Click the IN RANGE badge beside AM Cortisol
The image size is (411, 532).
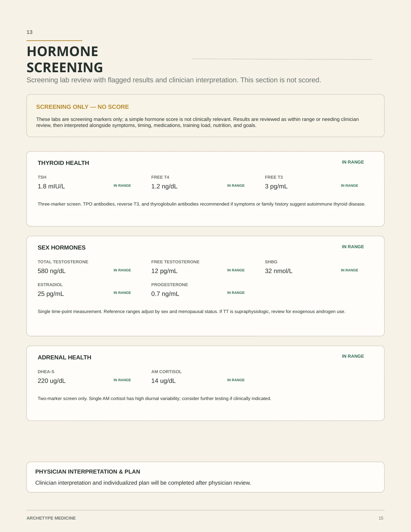236,380
